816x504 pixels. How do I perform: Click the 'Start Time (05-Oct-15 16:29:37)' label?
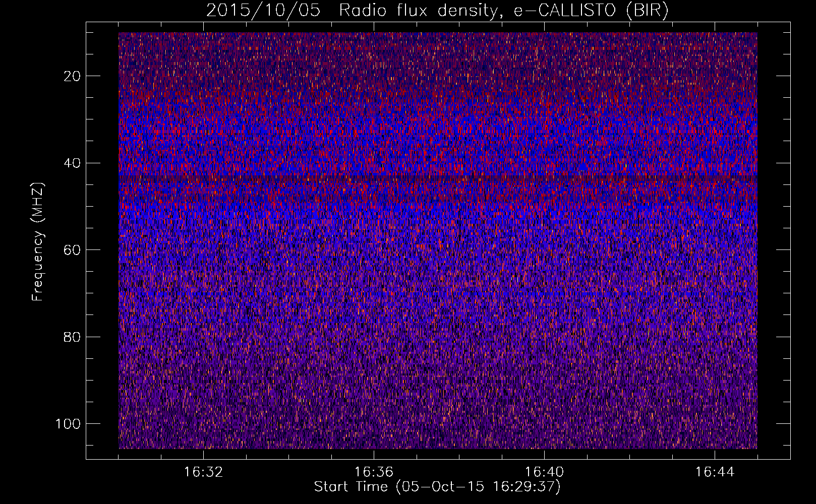click(437, 487)
